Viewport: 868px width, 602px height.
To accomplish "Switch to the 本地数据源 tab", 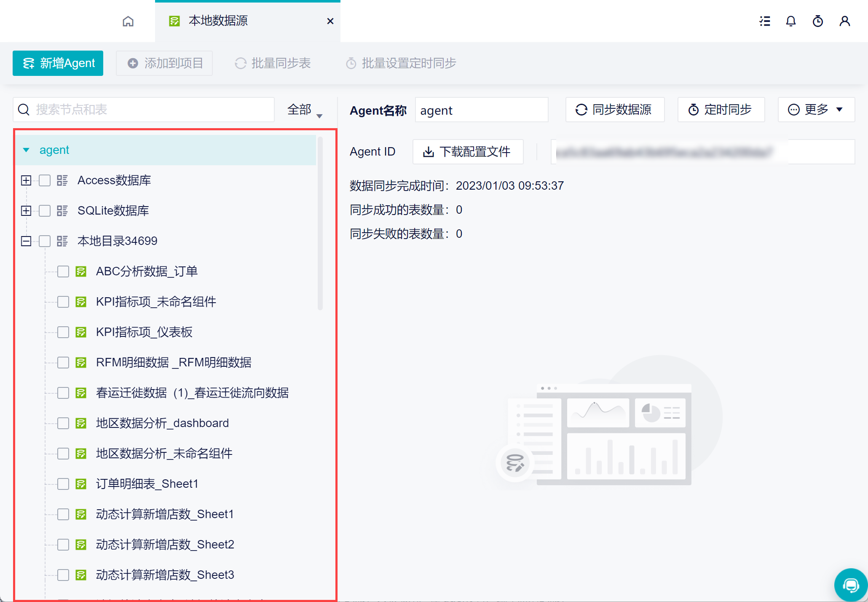I will [218, 21].
